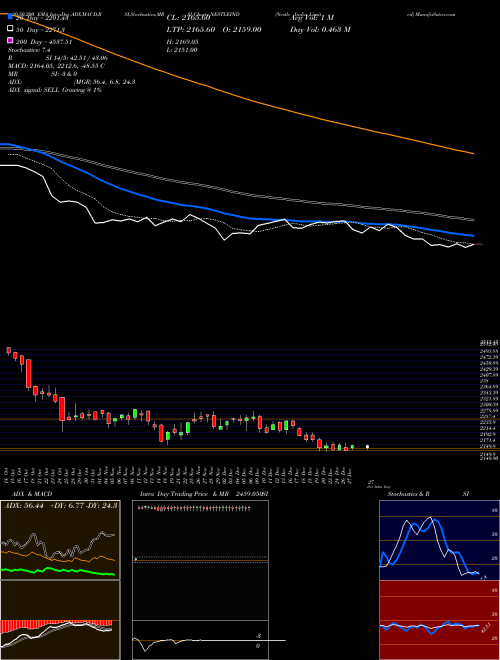Screen dimensions: 500x660
Task: Click the 200 Day legend text
Action: [44, 41]
